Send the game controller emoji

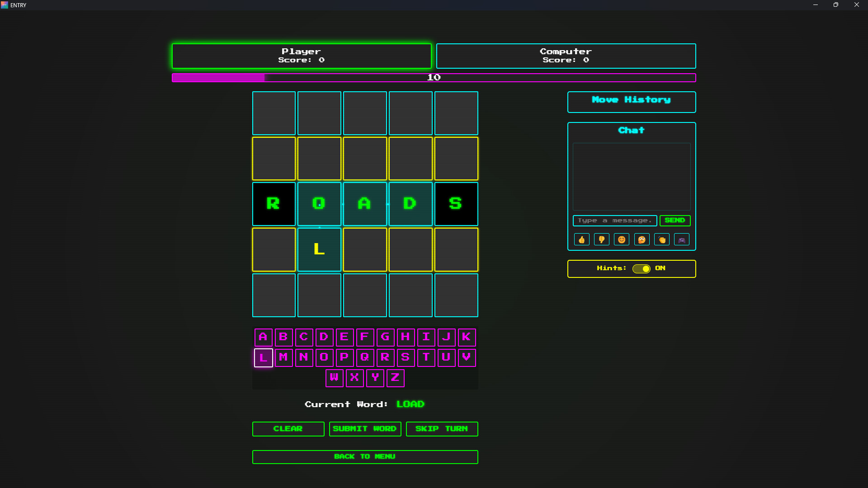(x=682, y=239)
